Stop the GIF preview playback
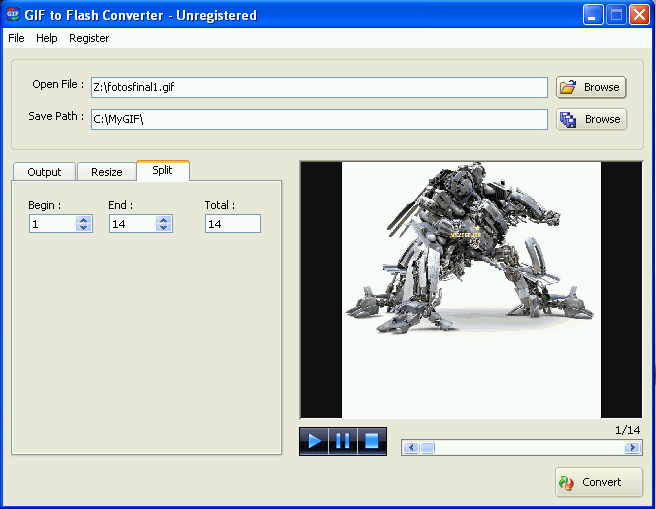This screenshot has height=509, width=656. click(x=372, y=441)
